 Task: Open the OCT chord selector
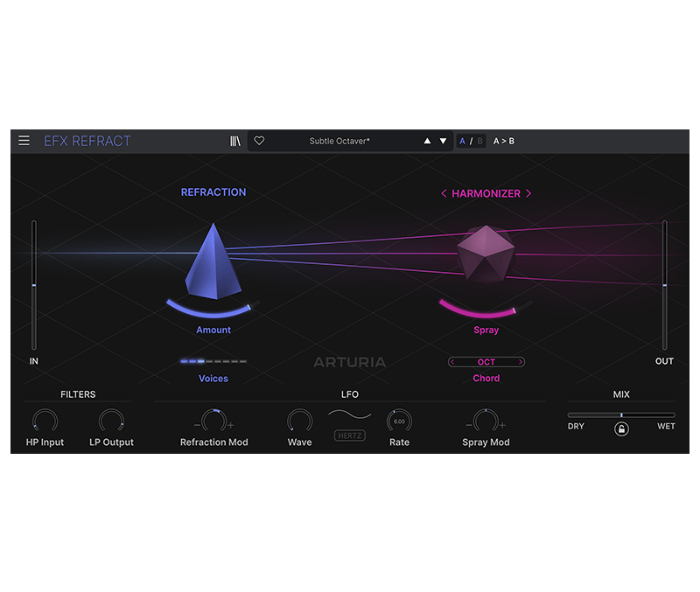(486, 362)
